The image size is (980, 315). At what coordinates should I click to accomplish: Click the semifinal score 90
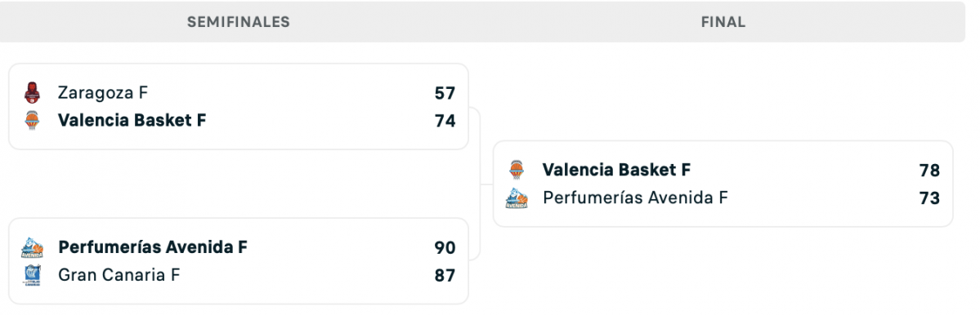445,248
